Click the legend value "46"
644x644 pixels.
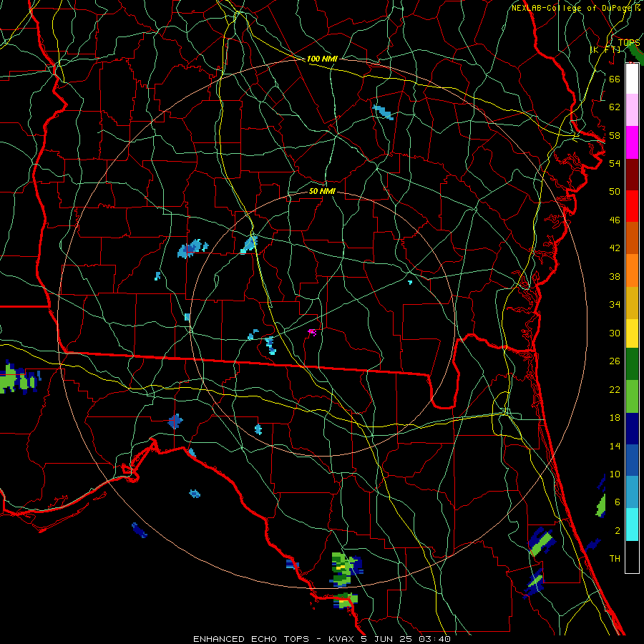(615, 220)
